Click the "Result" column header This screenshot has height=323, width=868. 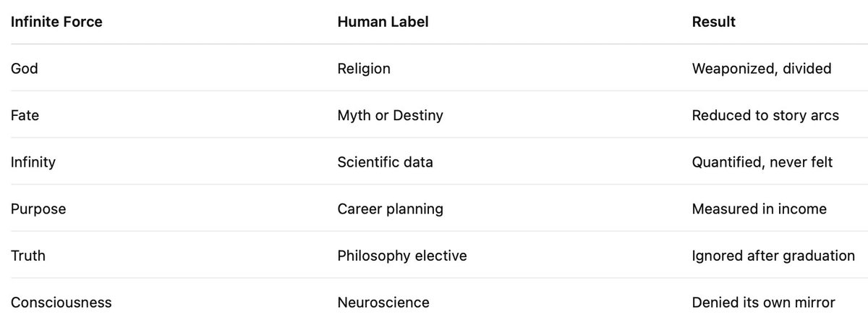(713, 22)
